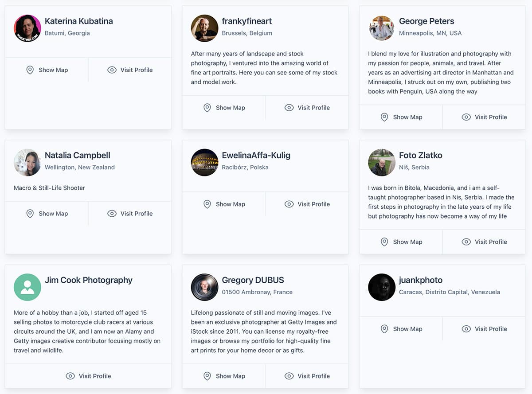The width and height of the screenshot is (532, 394).
Task: Click the map pin icon on George Peters' card
Action: click(x=384, y=117)
